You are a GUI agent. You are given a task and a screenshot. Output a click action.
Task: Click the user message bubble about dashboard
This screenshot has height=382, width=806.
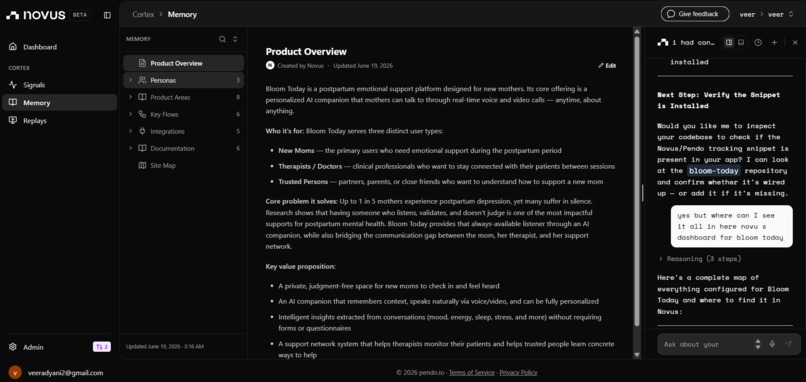[x=731, y=226]
